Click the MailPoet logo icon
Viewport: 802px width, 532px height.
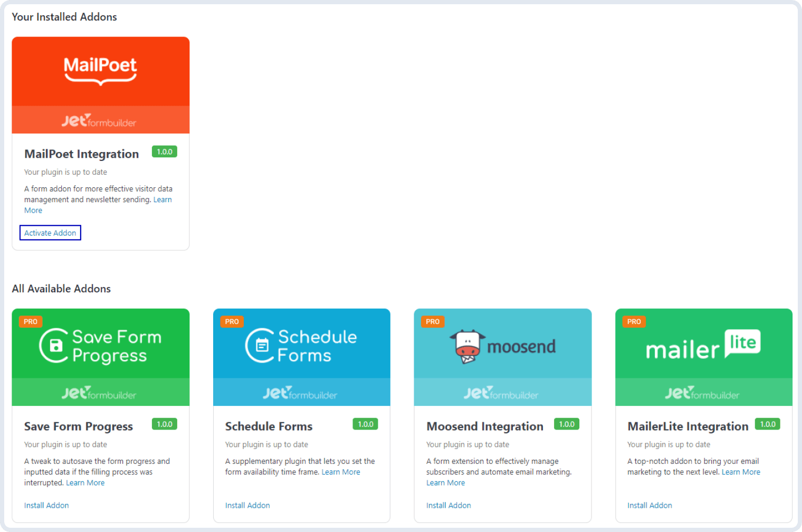100,70
